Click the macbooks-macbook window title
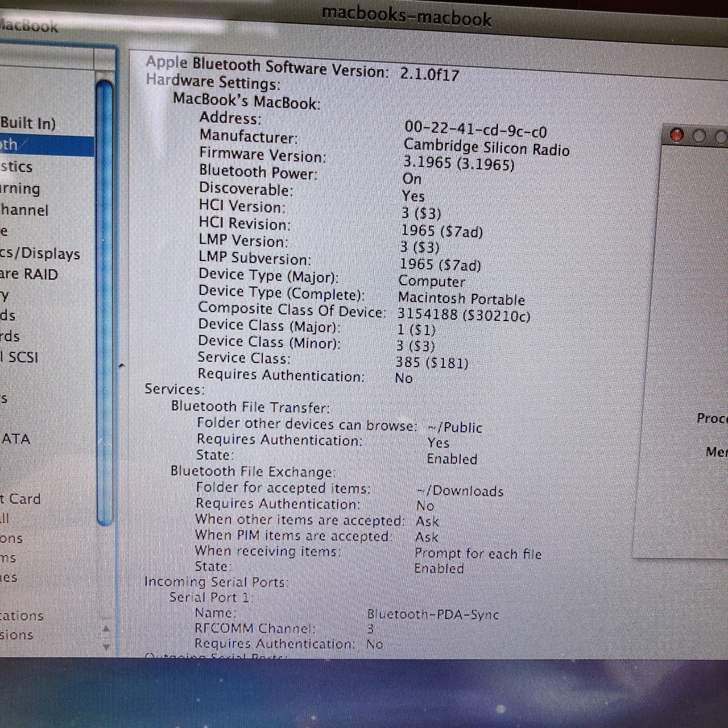The width and height of the screenshot is (728, 728). pos(407,17)
